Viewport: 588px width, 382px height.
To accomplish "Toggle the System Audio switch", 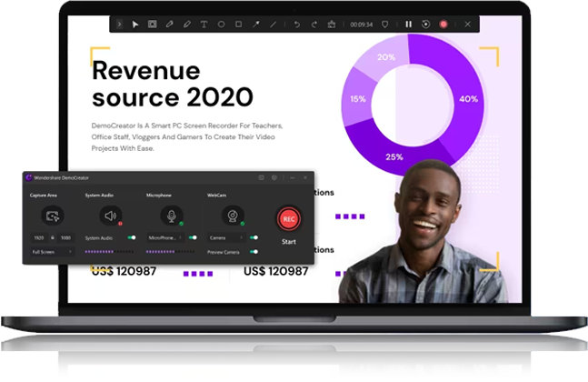I will point(132,237).
